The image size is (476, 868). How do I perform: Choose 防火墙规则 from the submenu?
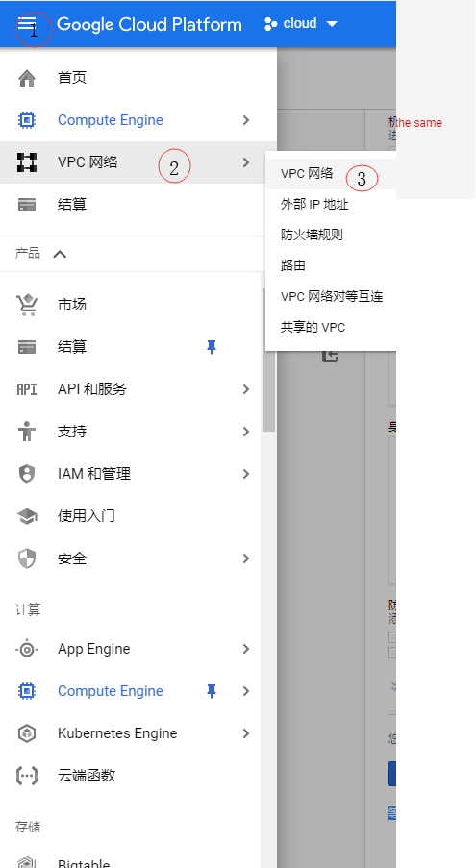[312, 235]
